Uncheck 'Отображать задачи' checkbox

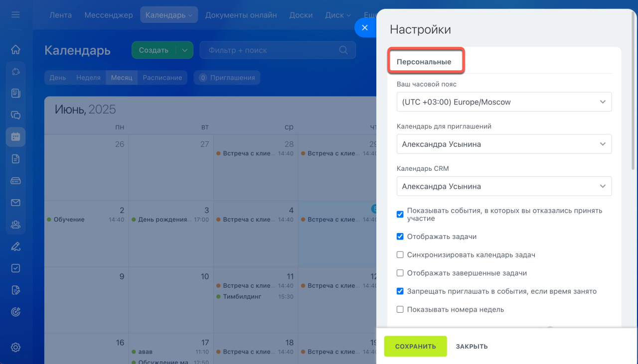point(400,237)
